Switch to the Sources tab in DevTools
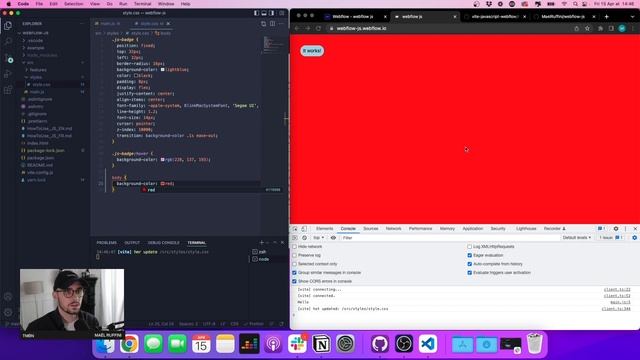Screen dimensions: 640x360 371,229
